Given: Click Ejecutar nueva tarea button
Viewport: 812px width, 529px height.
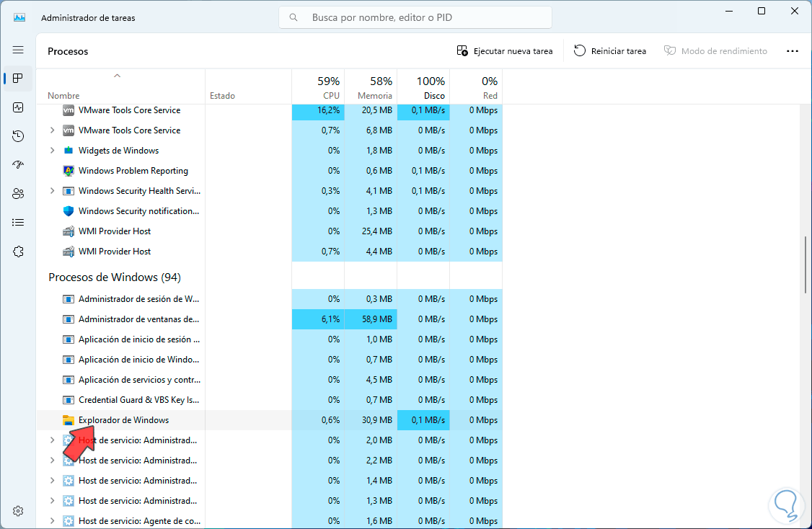Looking at the screenshot, I should [505, 51].
